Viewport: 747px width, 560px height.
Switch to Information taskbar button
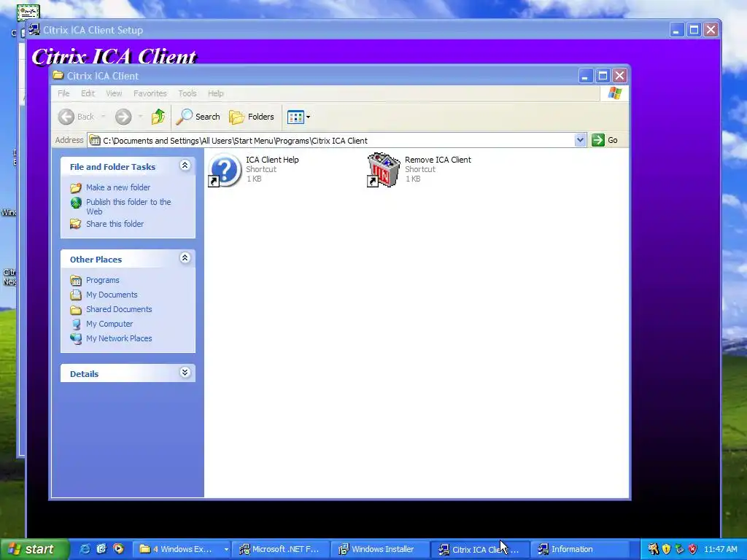pyautogui.click(x=578, y=549)
